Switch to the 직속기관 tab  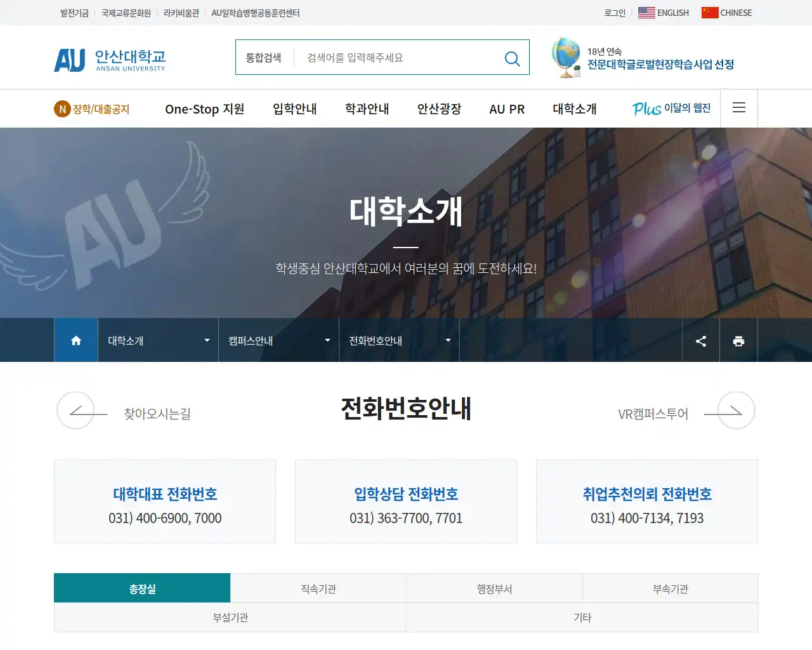[x=318, y=588]
